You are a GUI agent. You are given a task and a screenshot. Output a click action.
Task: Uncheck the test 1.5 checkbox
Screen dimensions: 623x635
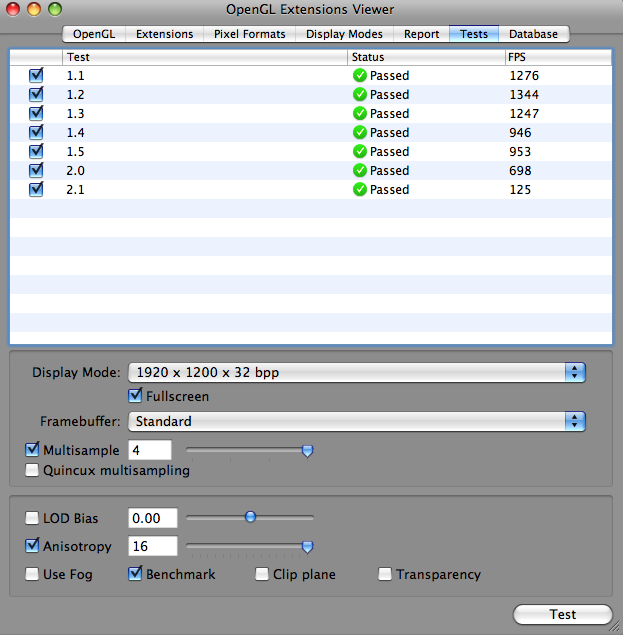pyautogui.click(x=36, y=151)
